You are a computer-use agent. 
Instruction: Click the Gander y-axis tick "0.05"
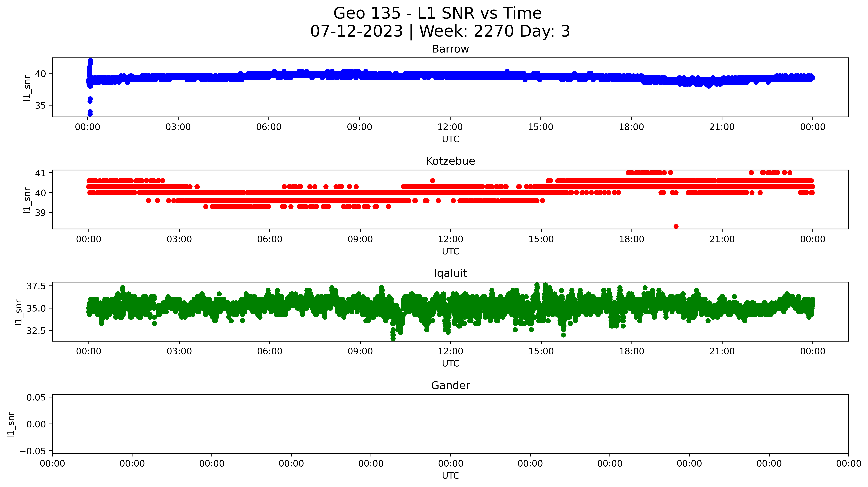point(36,397)
